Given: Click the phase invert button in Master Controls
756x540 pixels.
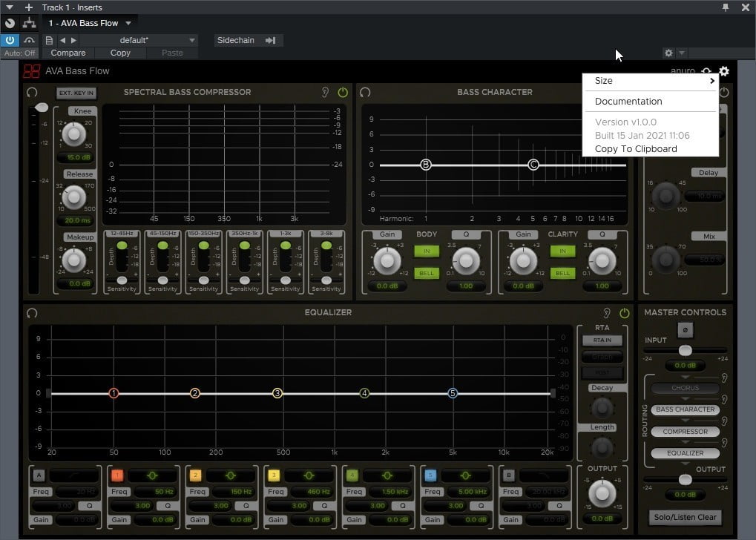Looking at the screenshot, I should (685, 329).
